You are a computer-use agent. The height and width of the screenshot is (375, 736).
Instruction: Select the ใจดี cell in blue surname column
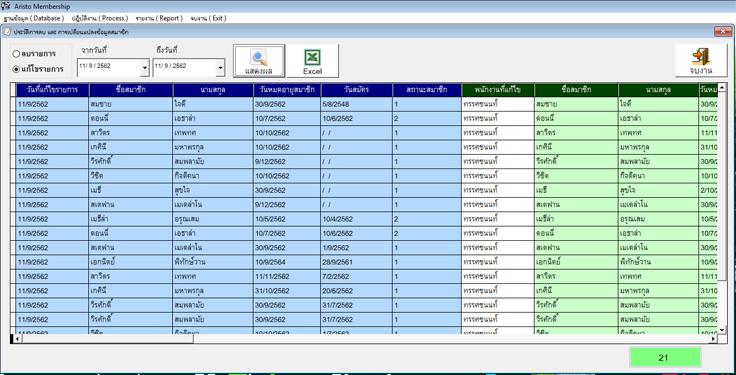coord(213,104)
